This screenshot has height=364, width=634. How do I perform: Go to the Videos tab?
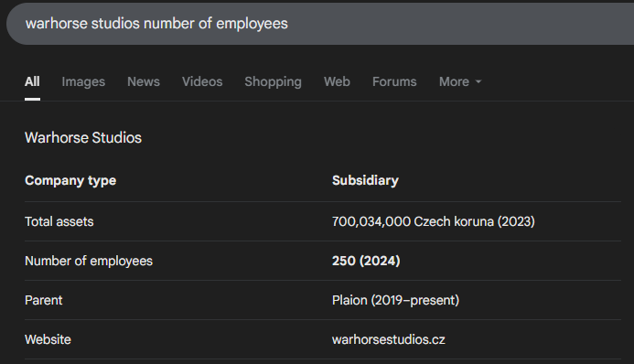click(202, 81)
